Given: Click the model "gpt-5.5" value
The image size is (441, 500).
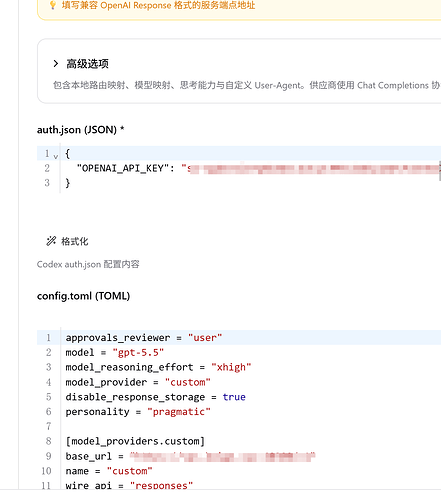Looking at the screenshot, I should 138,352.
